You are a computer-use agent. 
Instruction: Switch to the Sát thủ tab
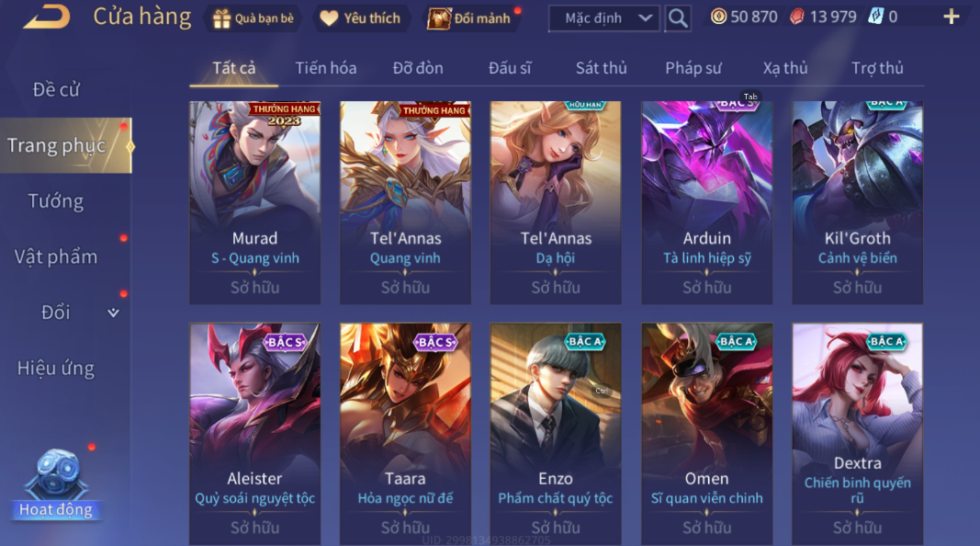click(x=602, y=68)
